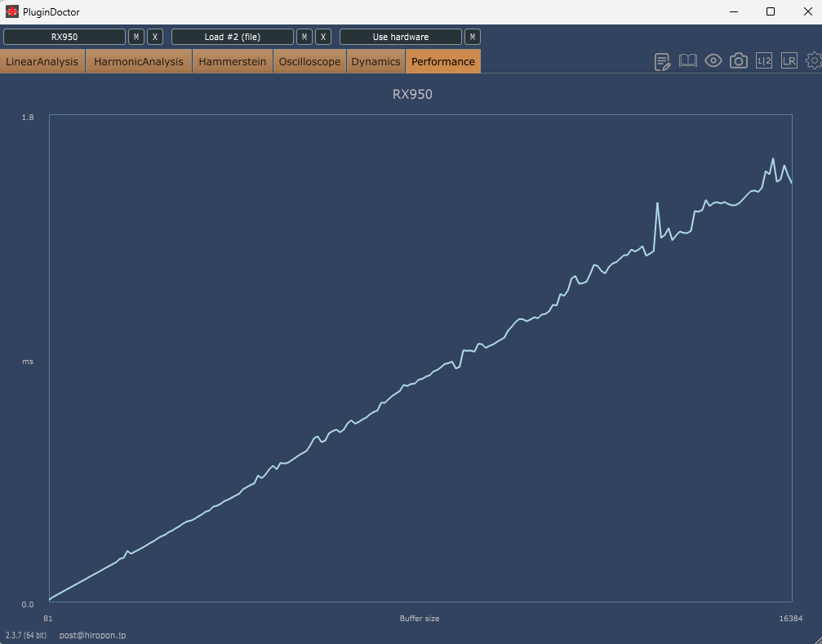Image resolution: width=822 pixels, height=644 pixels.
Task: Maximize the PluginDoctor window
Action: 771,11
